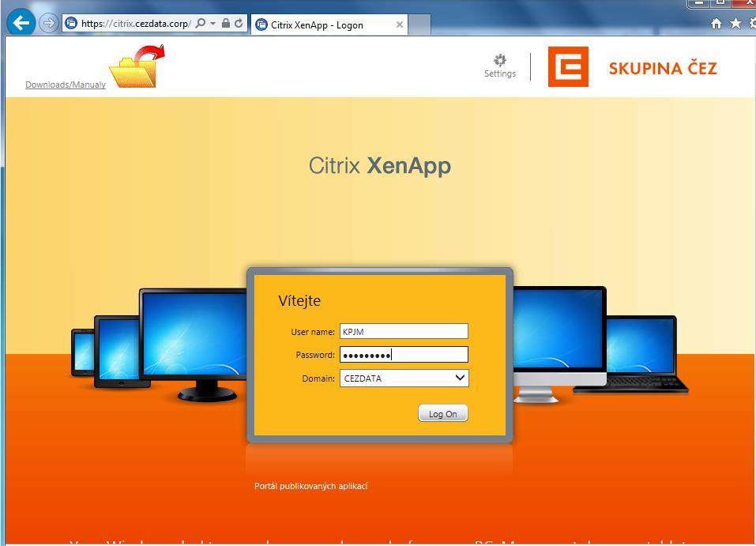Open the Downloads/Manualy link

click(65, 85)
